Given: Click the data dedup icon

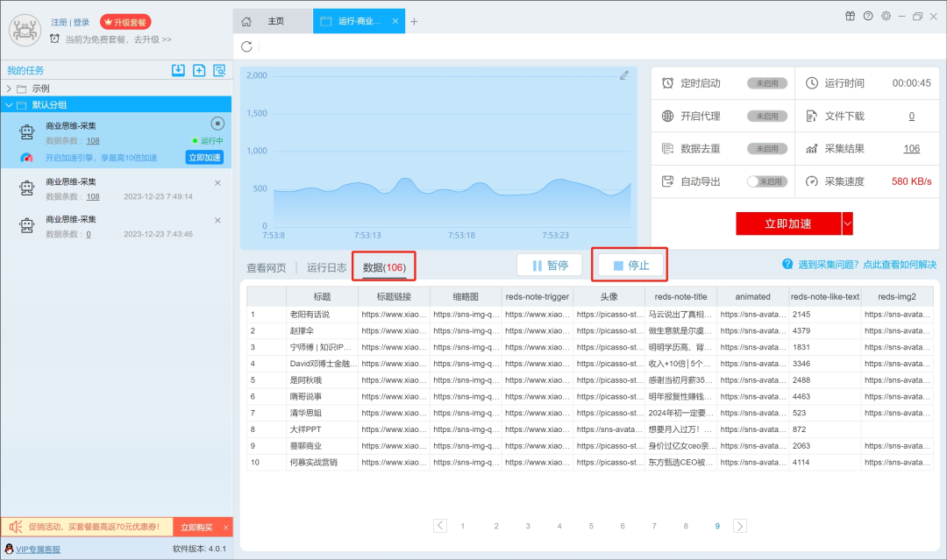Looking at the screenshot, I should [667, 148].
